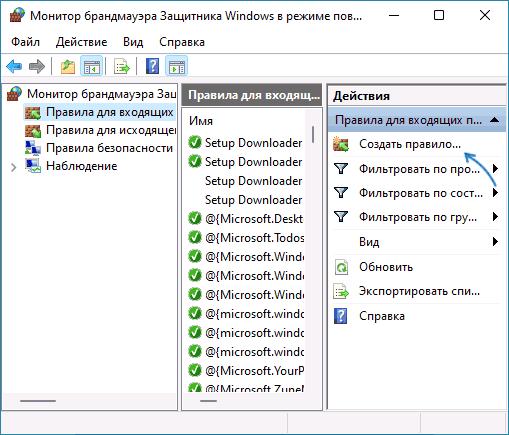
Task: Click Фильтровать по гру... action
Action: tap(418, 217)
